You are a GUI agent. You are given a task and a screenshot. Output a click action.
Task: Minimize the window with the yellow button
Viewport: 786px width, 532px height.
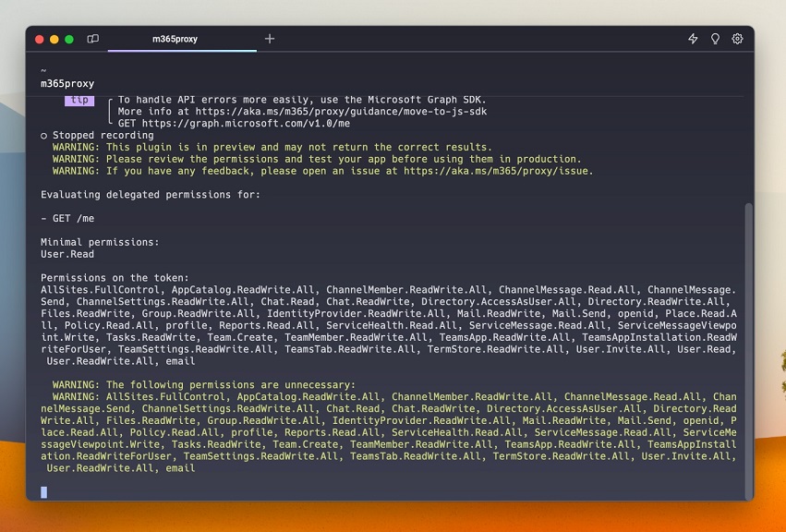pos(54,39)
